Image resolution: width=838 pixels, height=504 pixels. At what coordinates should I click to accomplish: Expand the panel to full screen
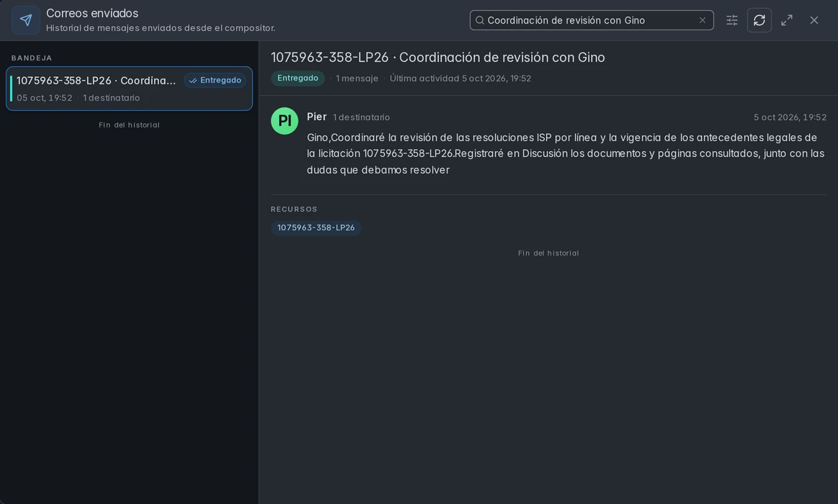787,20
